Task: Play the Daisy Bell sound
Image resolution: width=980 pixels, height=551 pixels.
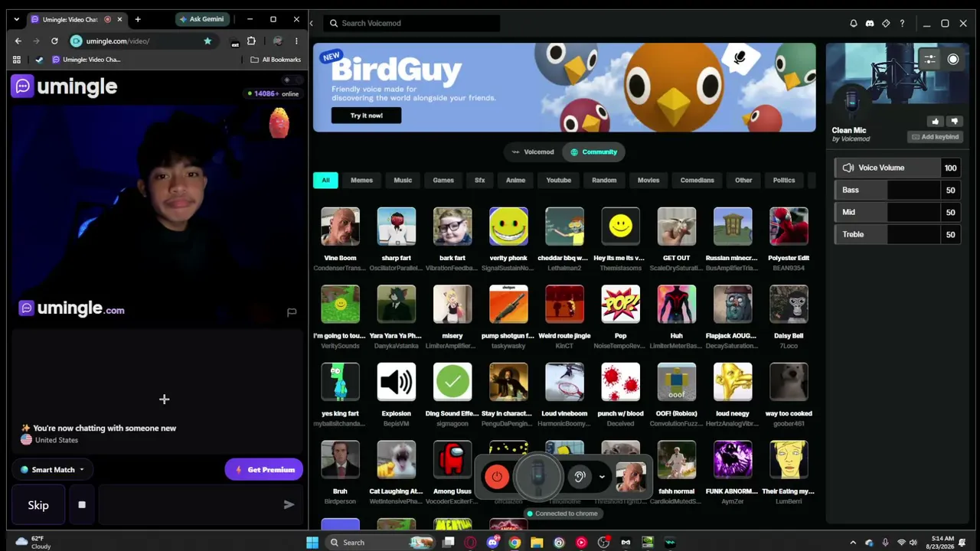Action: click(789, 305)
